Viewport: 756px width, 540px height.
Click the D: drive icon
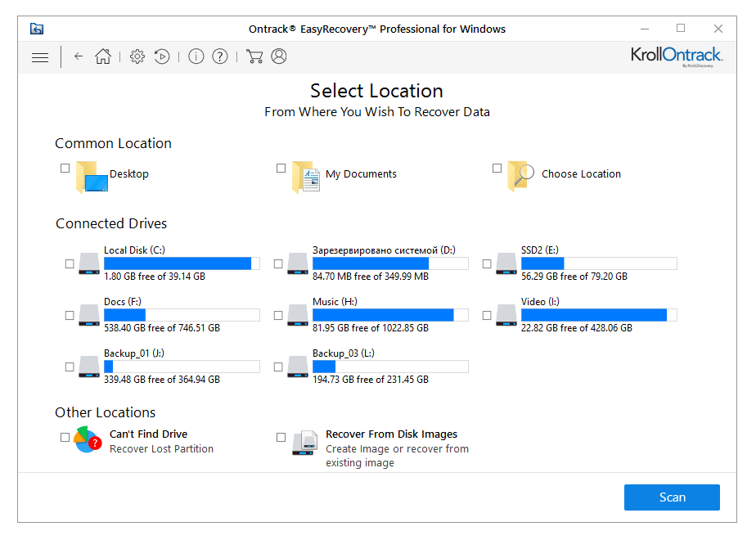(x=298, y=263)
